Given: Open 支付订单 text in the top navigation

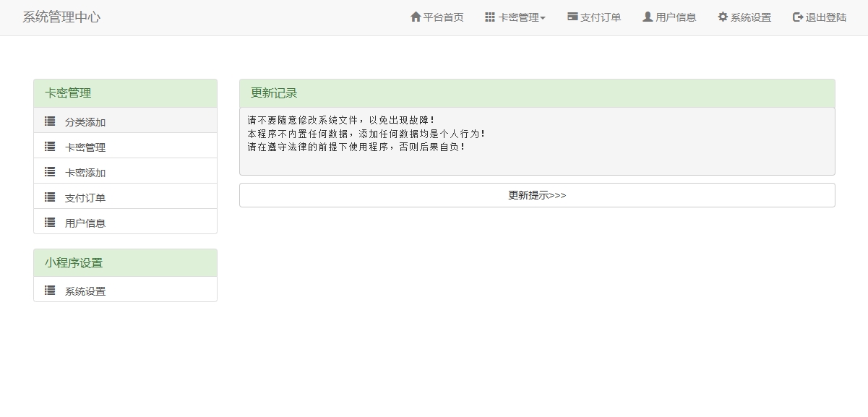Looking at the screenshot, I should (x=601, y=17).
